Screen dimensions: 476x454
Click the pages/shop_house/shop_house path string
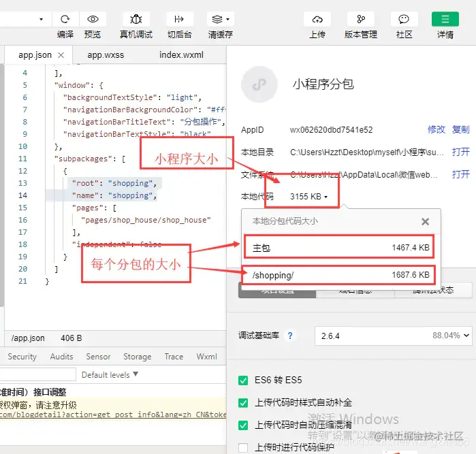146,220
